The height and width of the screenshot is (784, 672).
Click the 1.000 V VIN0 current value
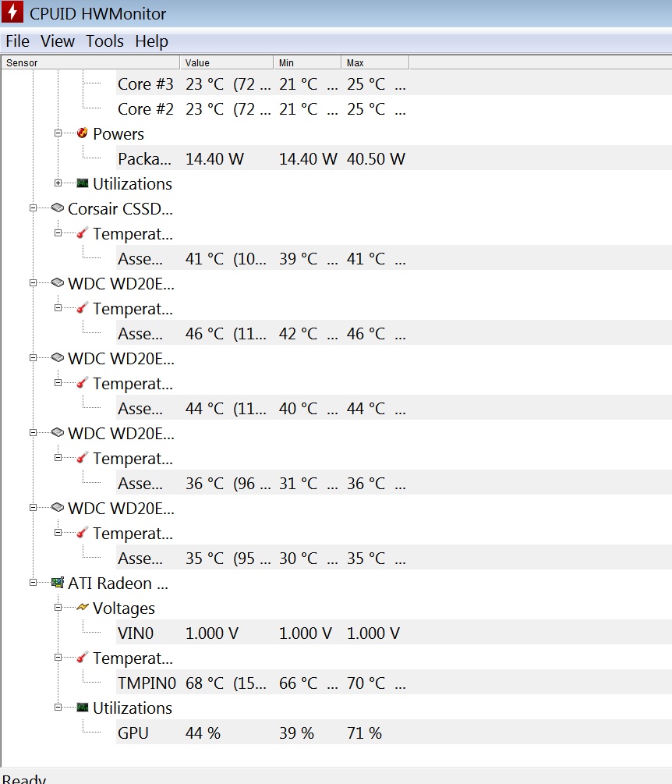click(x=212, y=633)
